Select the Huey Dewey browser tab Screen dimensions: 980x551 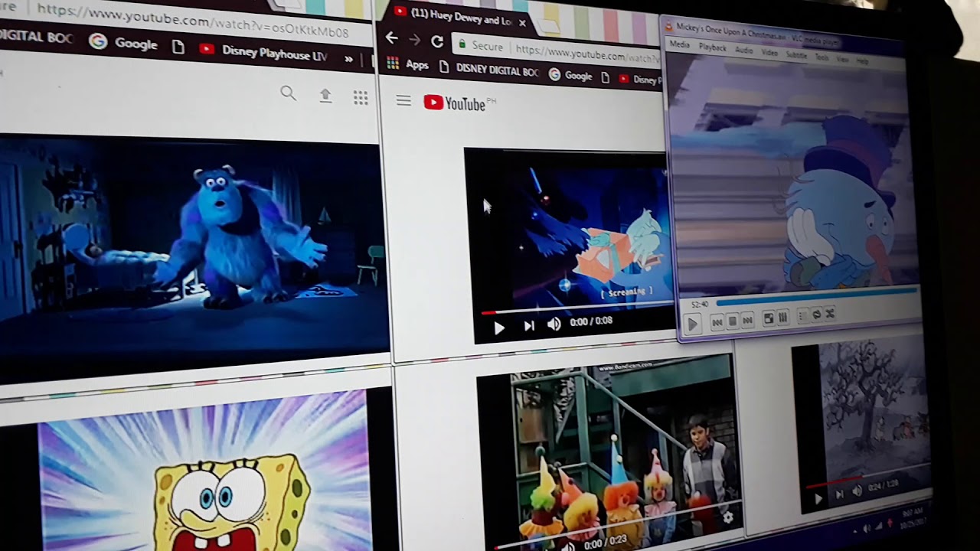point(458,18)
